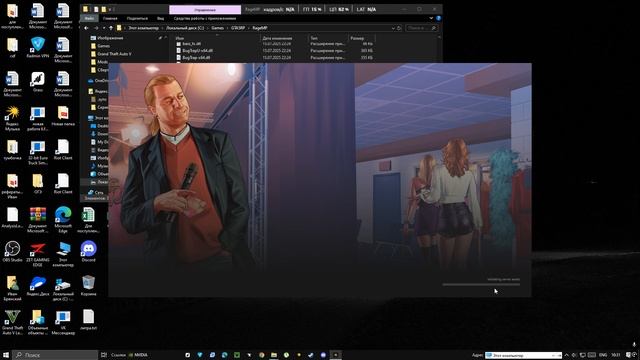
Task: Click ENG language indicator in tray
Action: tap(603, 355)
